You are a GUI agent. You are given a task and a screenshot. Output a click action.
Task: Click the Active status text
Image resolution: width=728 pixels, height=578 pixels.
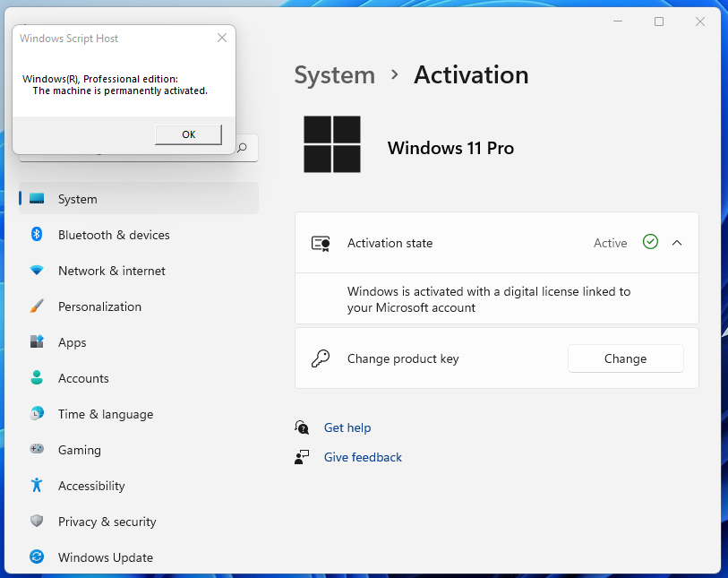[610, 243]
